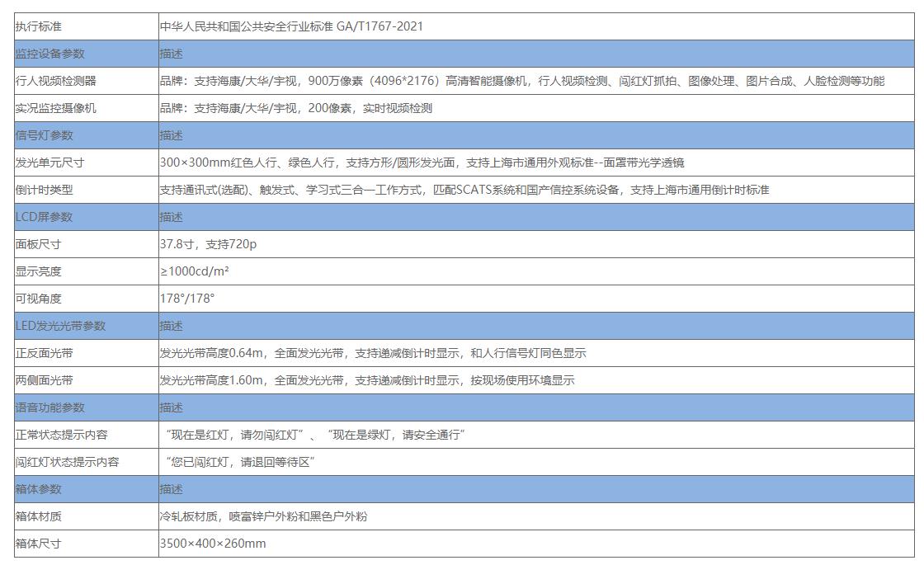The height and width of the screenshot is (565, 924).
Task: Click the 冷轧板材质 cabinet material description
Action: [263, 516]
